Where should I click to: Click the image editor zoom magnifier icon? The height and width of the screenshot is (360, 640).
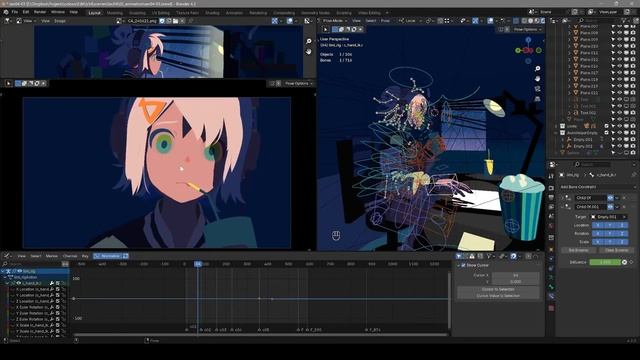[309, 41]
